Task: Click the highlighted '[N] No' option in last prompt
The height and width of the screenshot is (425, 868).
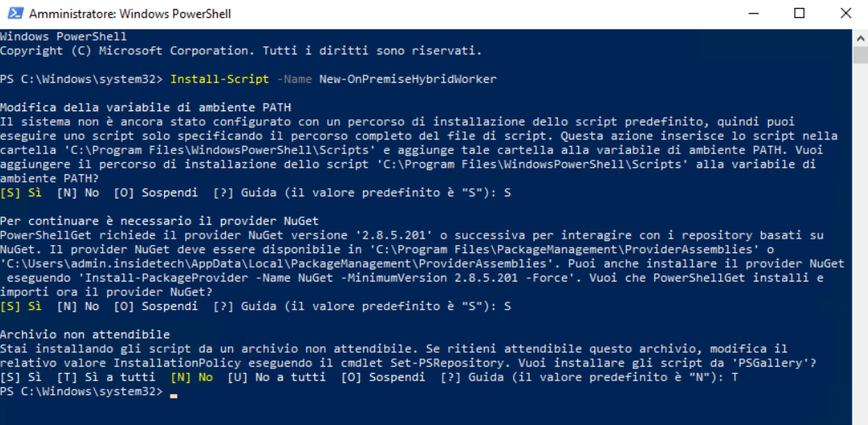Action: 192,377
